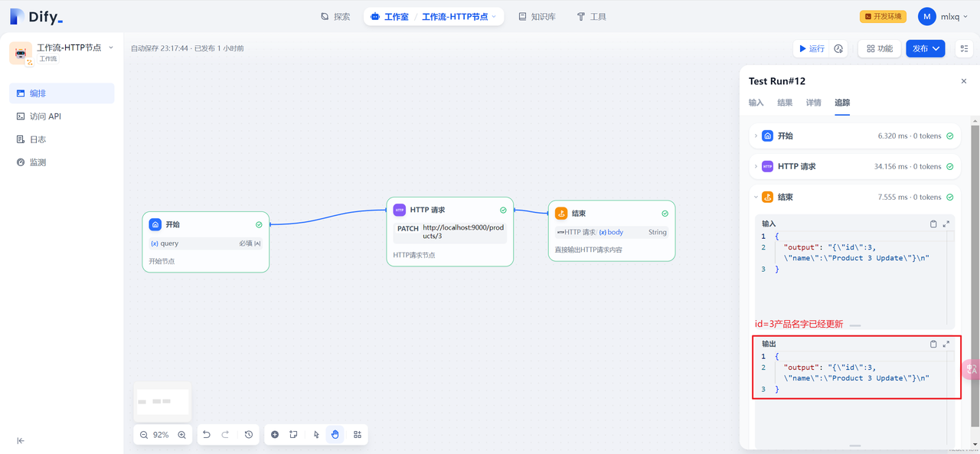
Task: Open the workflow version history
Action: [x=248, y=434]
